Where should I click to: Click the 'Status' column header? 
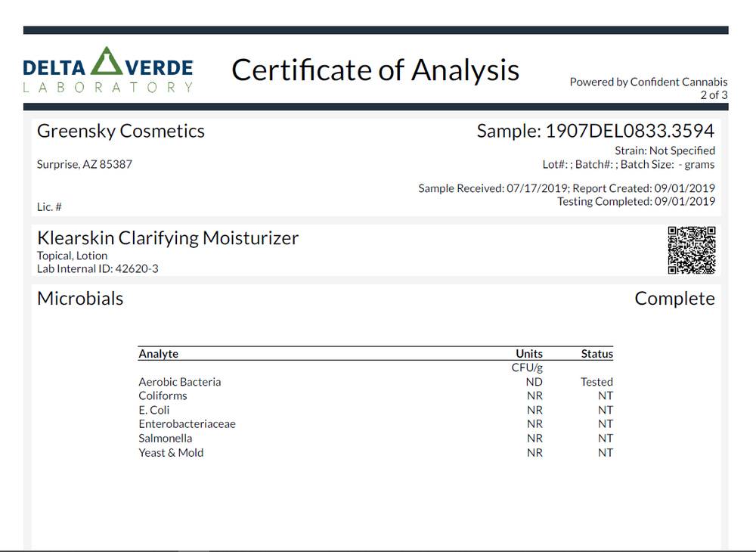(597, 353)
